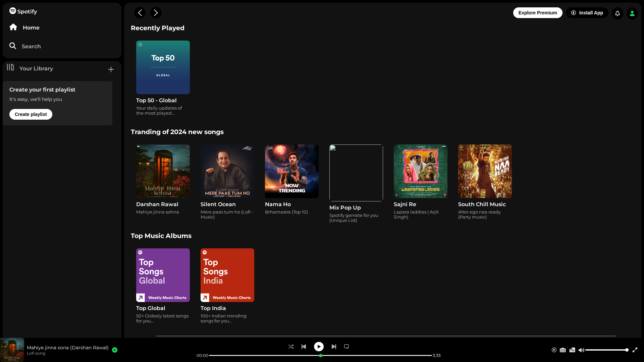This screenshot has width=644, height=362.
Task: Click the 'Recently Played' heading
Action: point(158,28)
